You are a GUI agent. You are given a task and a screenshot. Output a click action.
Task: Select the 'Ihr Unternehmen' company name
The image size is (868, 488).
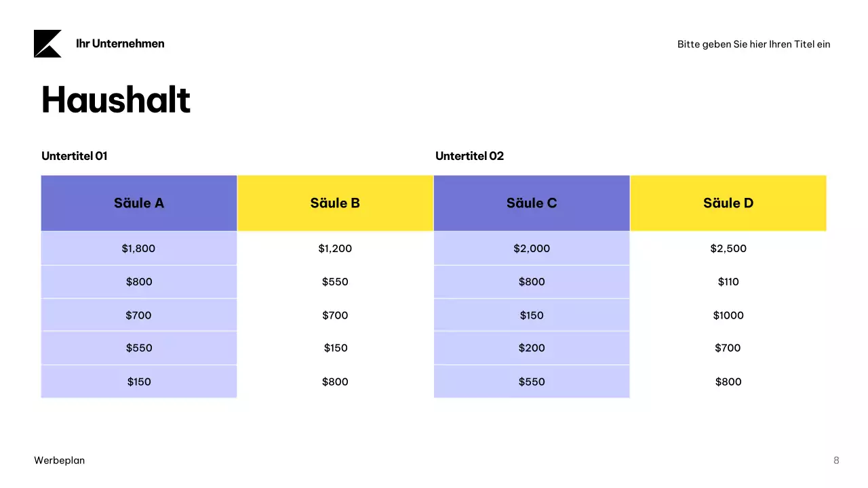tap(120, 44)
